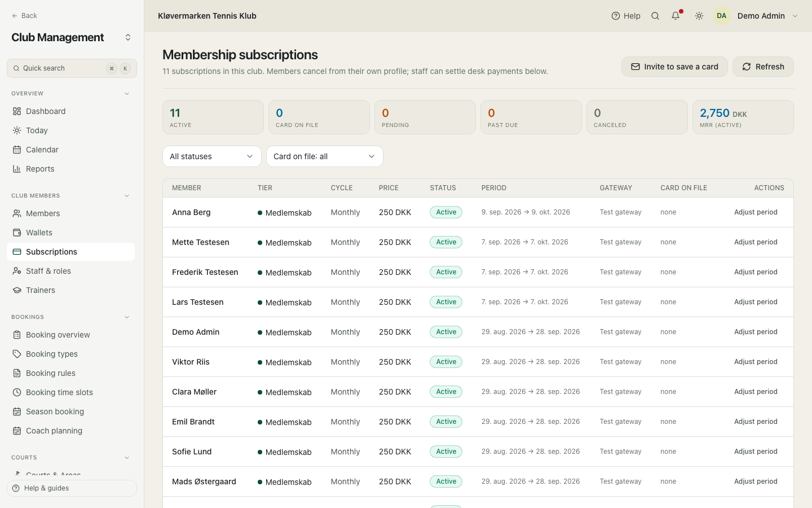Image resolution: width=812 pixels, height=508 pixels.
Task: Select member name Frederik Testesen
Action: tap(205, 272)
